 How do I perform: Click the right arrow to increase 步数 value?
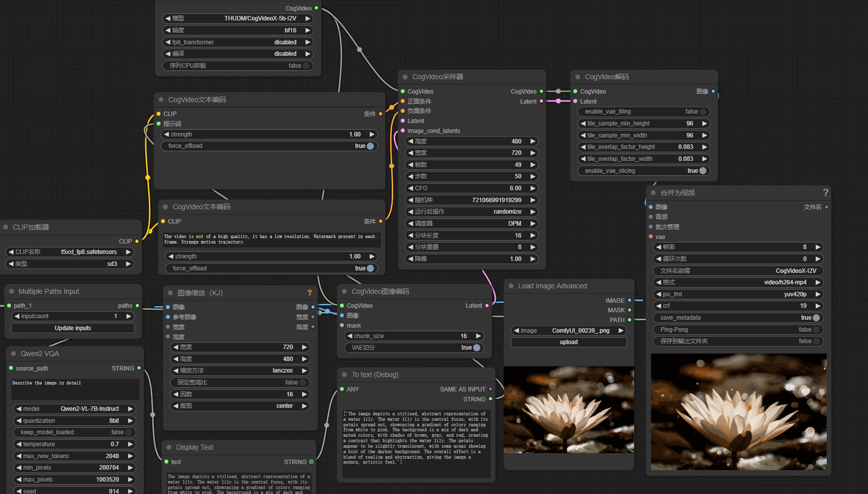533,176
